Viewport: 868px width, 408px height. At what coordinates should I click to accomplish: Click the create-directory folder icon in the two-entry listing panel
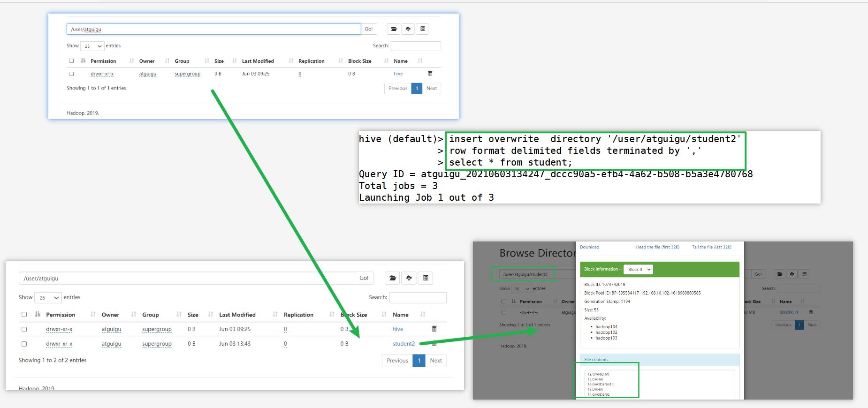pos(393,278)
